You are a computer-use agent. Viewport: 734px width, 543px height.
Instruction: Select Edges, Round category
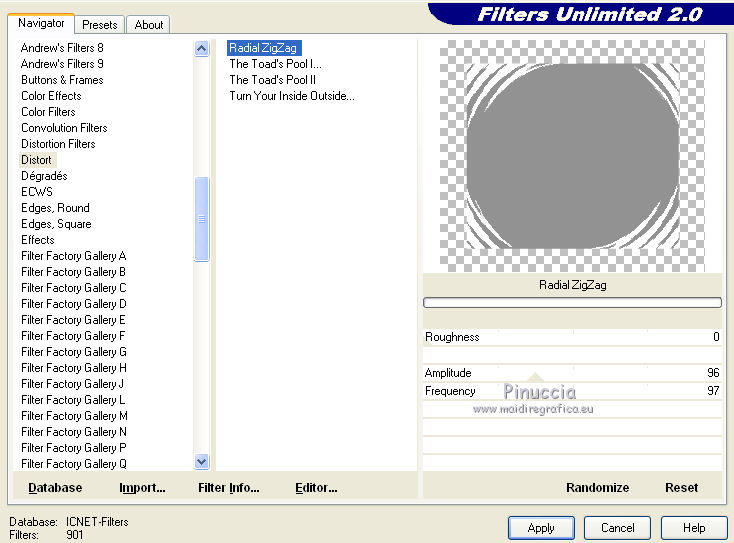click(x=55, y=207)
